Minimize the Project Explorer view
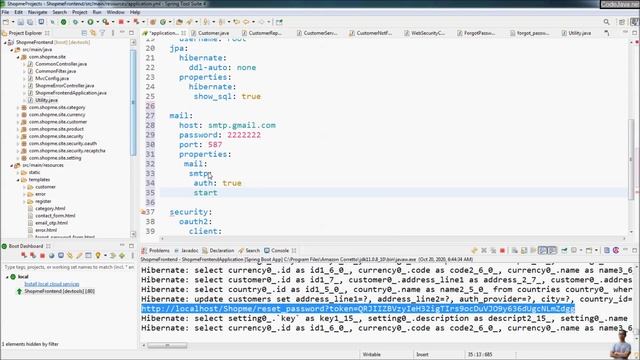 coord(122,33)
